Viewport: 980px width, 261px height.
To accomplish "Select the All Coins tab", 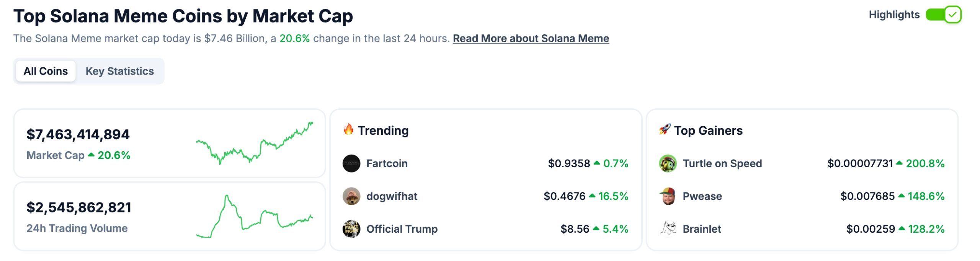I will point(46,71).
